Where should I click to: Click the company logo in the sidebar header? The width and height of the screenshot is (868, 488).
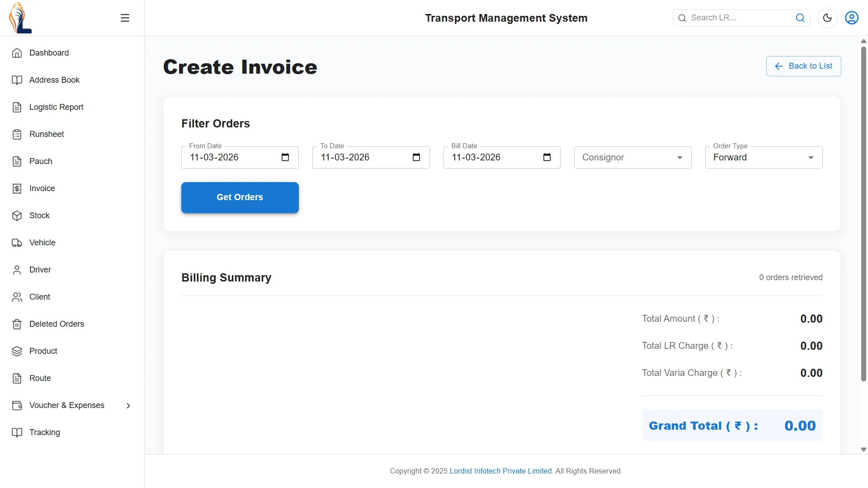click(20, 18)
